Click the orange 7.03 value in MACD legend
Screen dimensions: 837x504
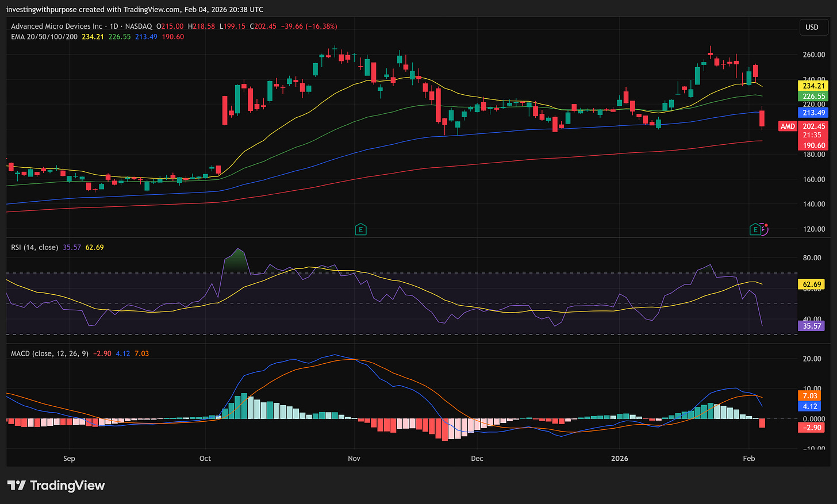[141, 353]
